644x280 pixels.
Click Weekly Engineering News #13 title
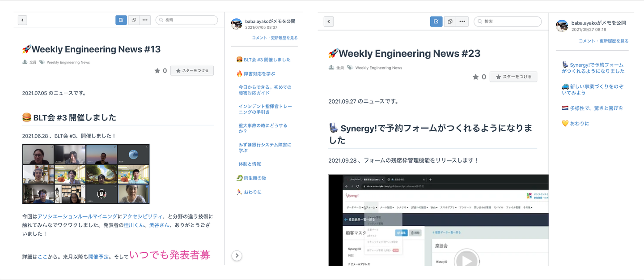point(91,49)
